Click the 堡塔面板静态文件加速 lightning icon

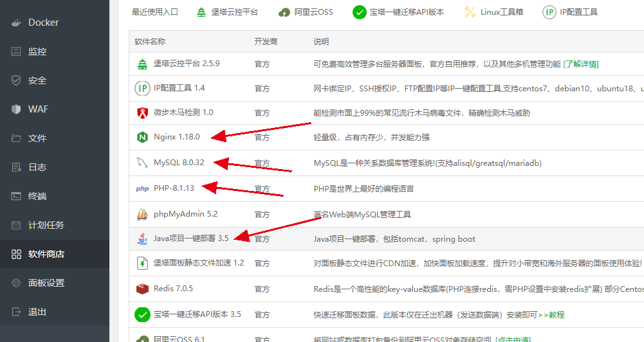tap(142, 263)
